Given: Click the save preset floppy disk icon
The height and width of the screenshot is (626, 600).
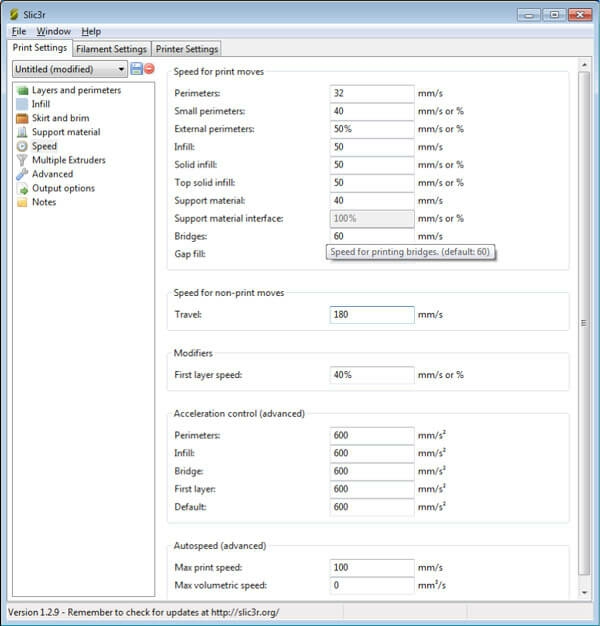Looking at the screenshot, I should coord(137,69).
